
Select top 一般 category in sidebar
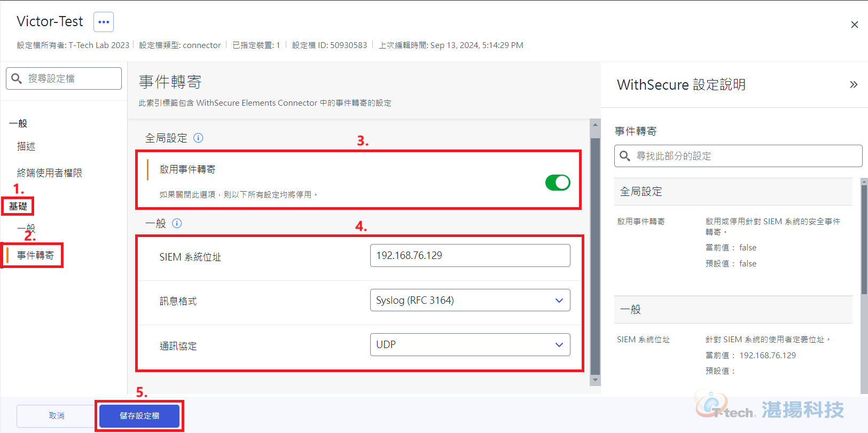point(18,123)
